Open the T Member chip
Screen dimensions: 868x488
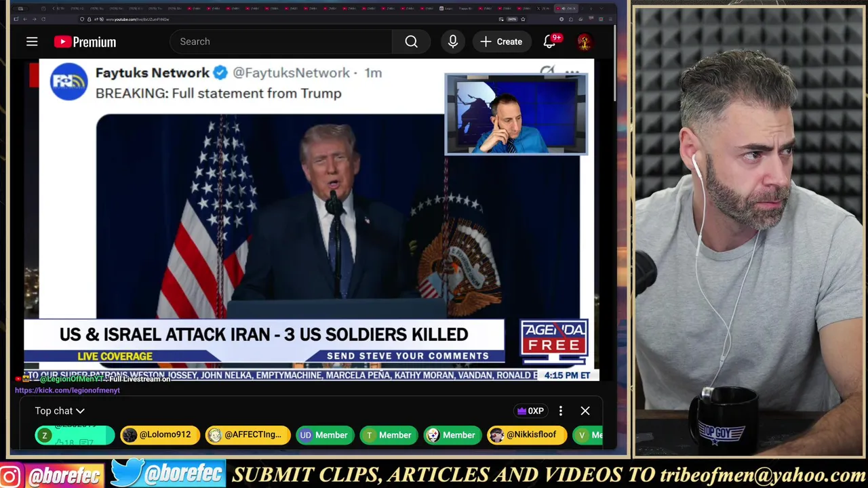[389, 435]
